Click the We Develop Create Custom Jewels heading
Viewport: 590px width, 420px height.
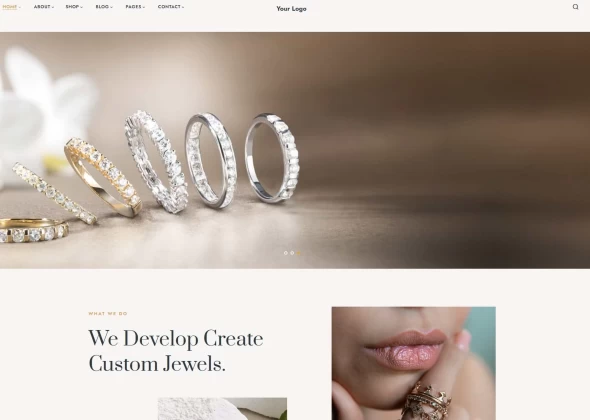(176, 351)
